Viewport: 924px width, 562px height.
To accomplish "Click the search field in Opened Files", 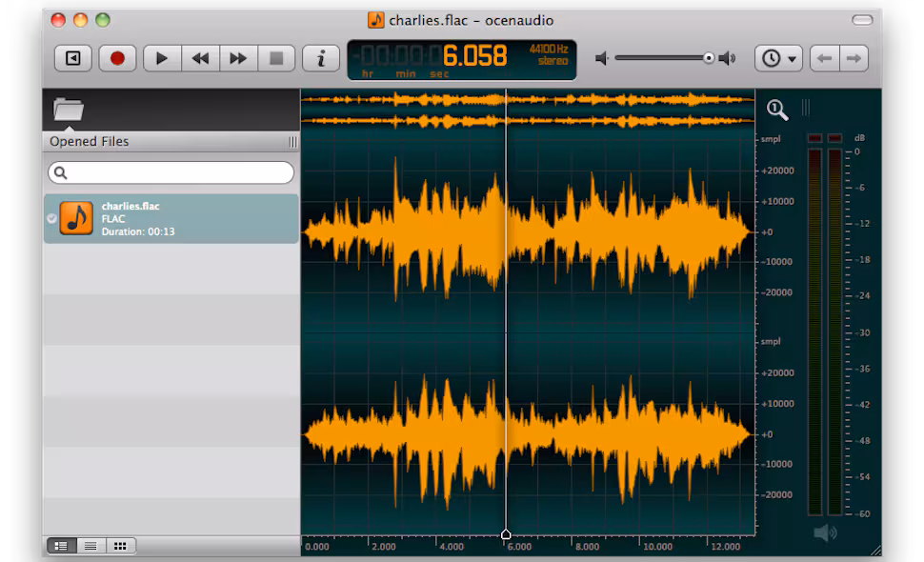I will 171,172.
